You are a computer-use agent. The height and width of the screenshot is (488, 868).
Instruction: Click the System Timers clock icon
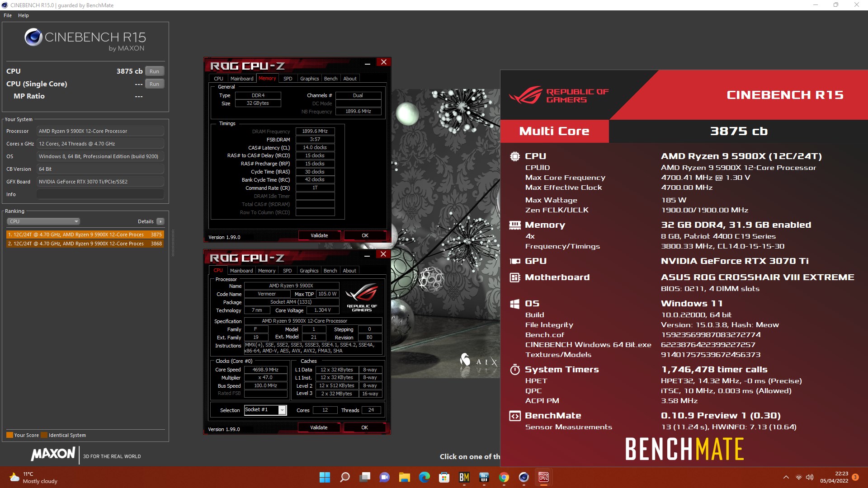pos(515,370)
